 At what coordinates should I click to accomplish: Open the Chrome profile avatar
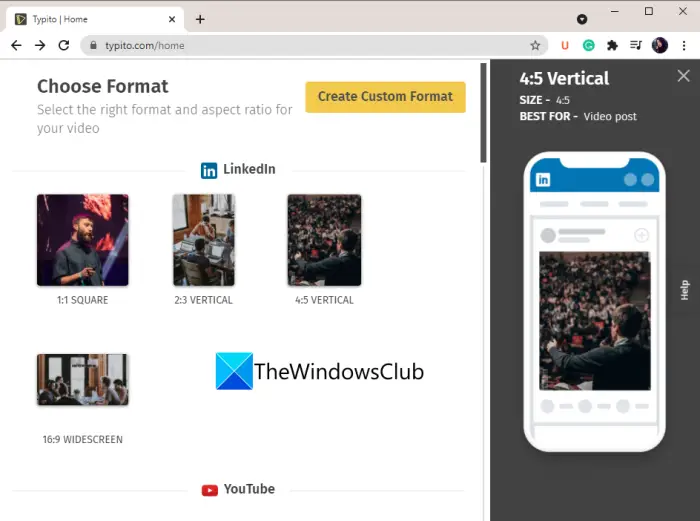click(x=660, y=45)
